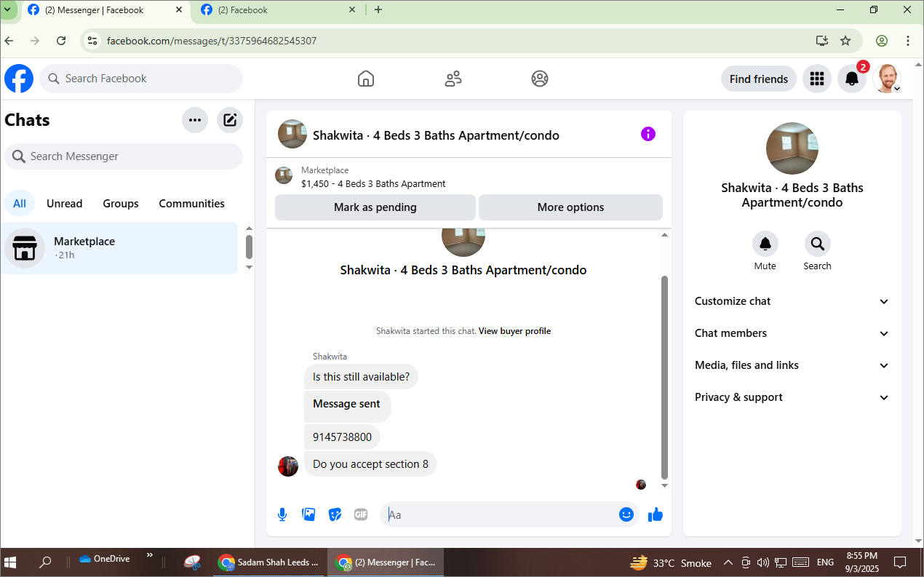Screen dimensions: 924x577
Task: Open the Marketplace chat conversation
Action: 119,248
